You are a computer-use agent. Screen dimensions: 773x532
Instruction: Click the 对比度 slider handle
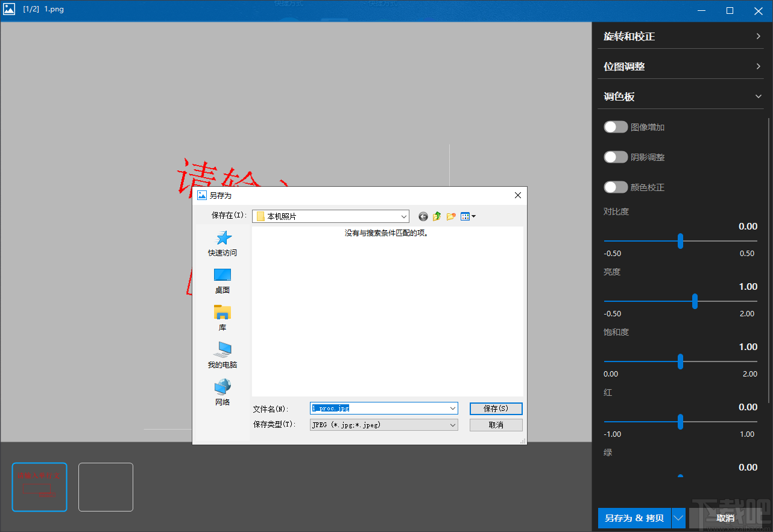(680, 241)
